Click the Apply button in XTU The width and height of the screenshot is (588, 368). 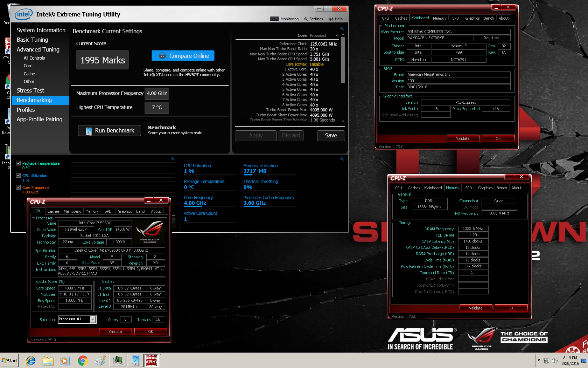click(x=256, y=136)
